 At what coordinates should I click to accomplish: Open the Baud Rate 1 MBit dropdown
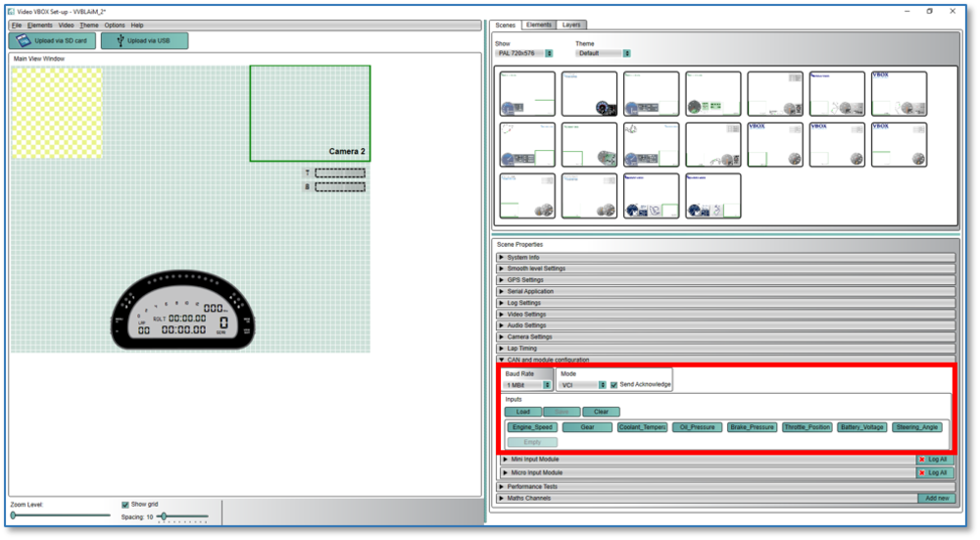[528, 385]
